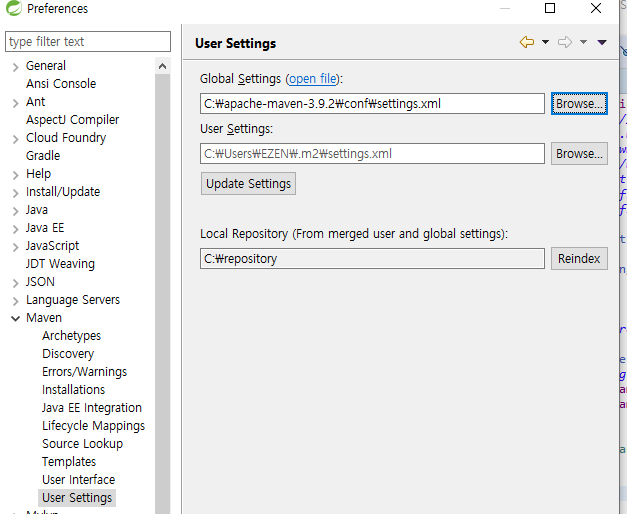627x514 pixels.
Task: Select User Settings tree item
Action: point(77,498)
